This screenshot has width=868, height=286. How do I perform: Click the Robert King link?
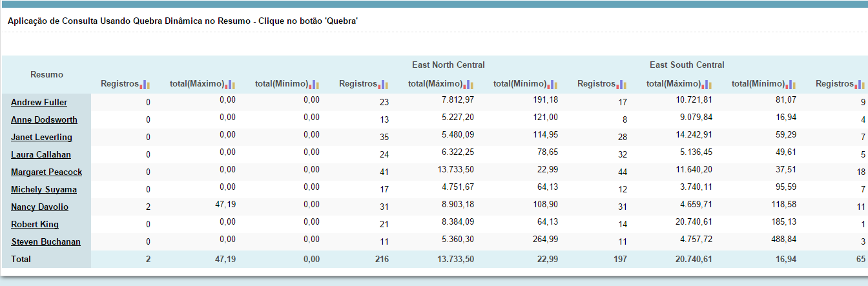(35, 225)
